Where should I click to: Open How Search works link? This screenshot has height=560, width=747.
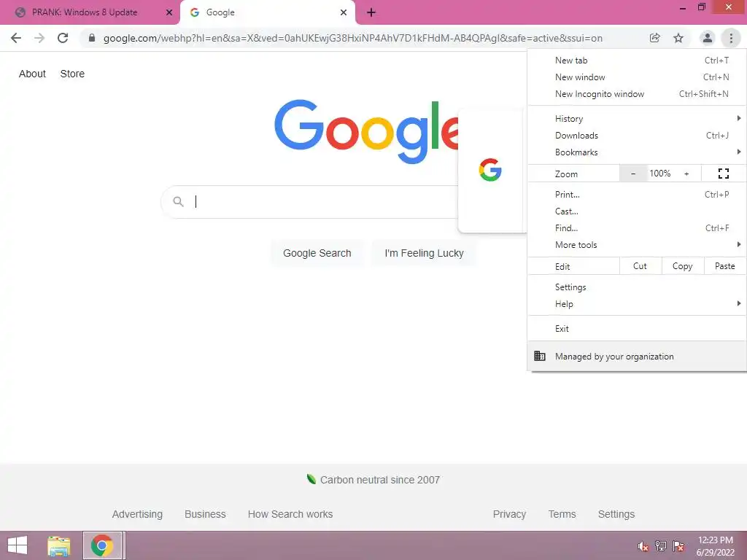click(x=290, y=514)
